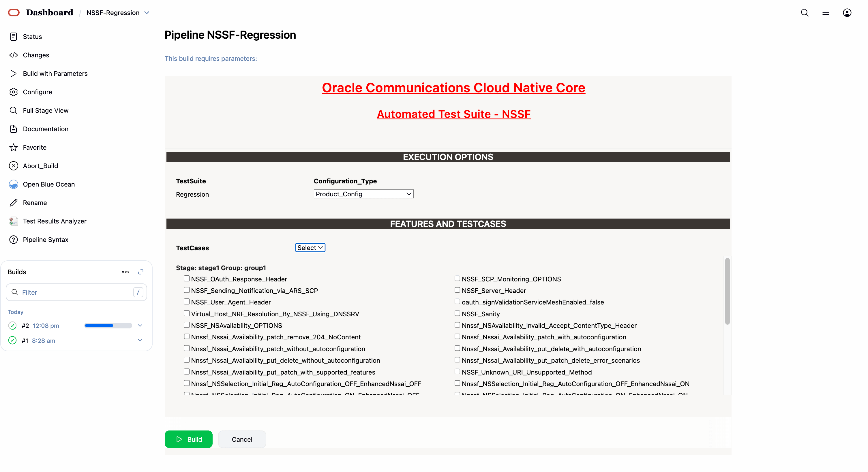Expand build #2 dropdown chevron
This screenshot has height=472, width=868.
tap(140, 326)
